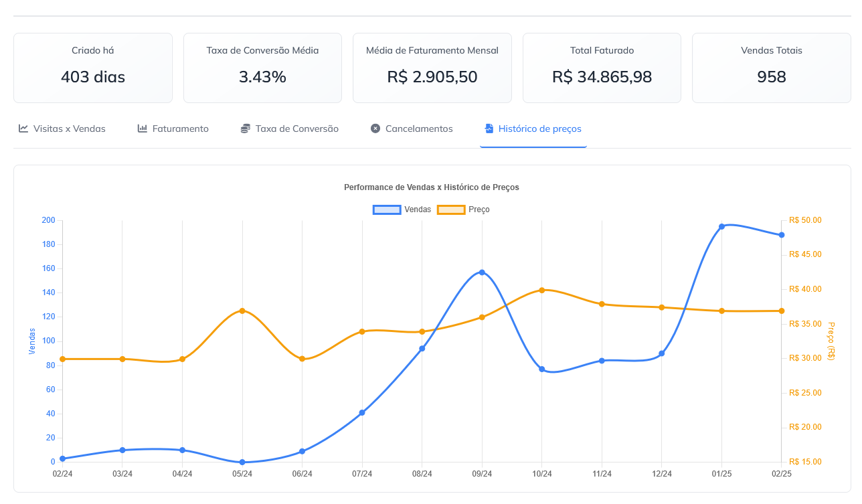The image size is (862, 504).
Task: Click the X circle icon beside Cancelamentos
Action: tap(375, 129)
